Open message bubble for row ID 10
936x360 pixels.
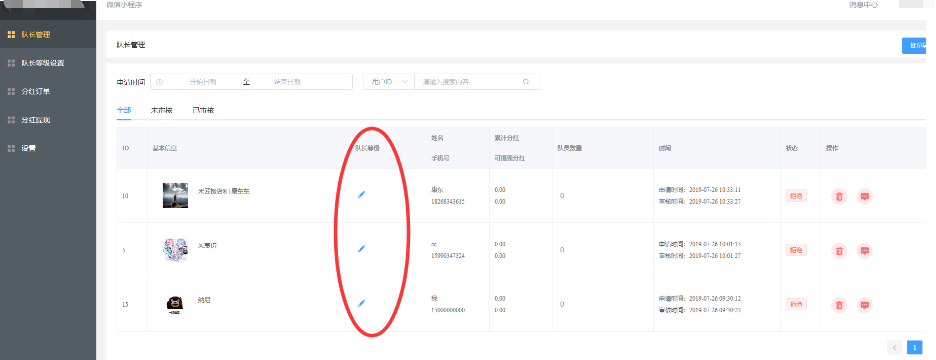[864, 196]
